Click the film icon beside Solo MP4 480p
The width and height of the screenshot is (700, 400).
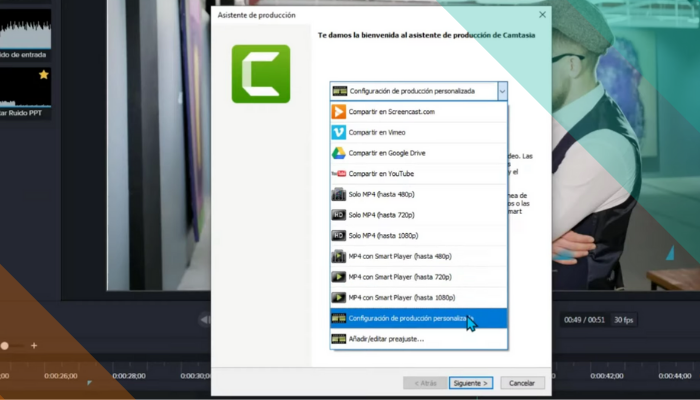tap(339, 194)
